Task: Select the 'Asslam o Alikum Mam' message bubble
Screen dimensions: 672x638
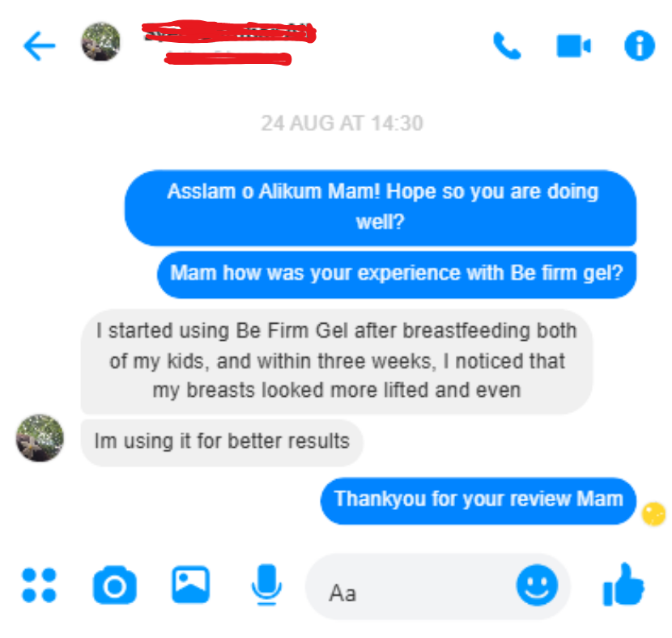Action: point(381,208)
